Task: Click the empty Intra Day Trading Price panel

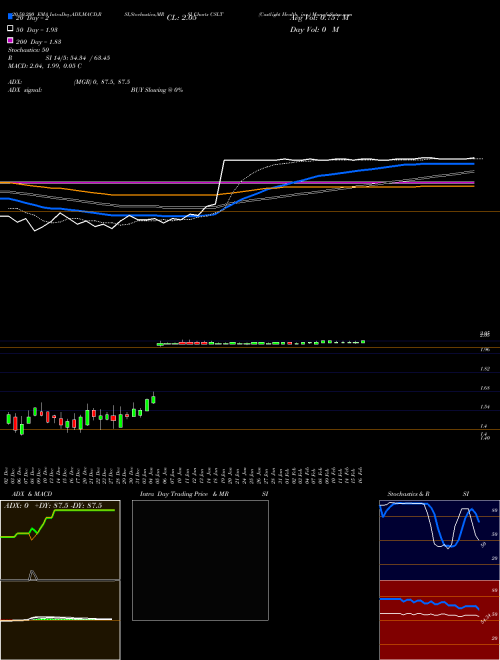Action: tap(200, 560)
